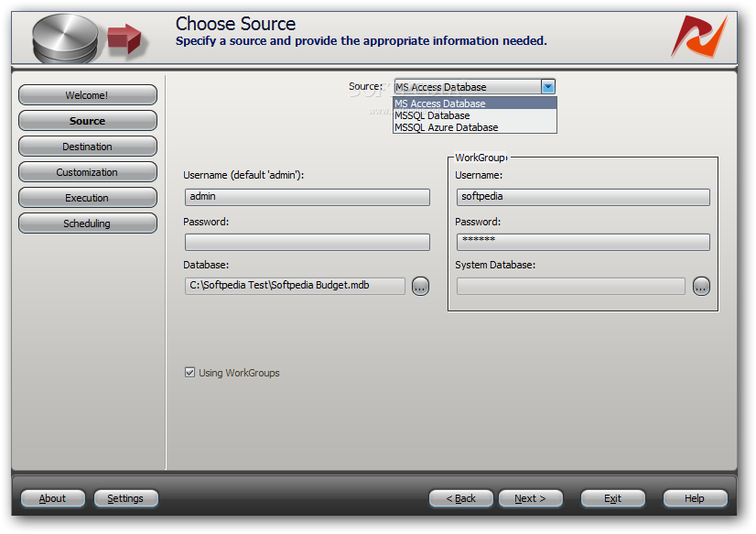Click the Username field containing admin
Viewport: 756px width, 534px height.
point(308,197)
